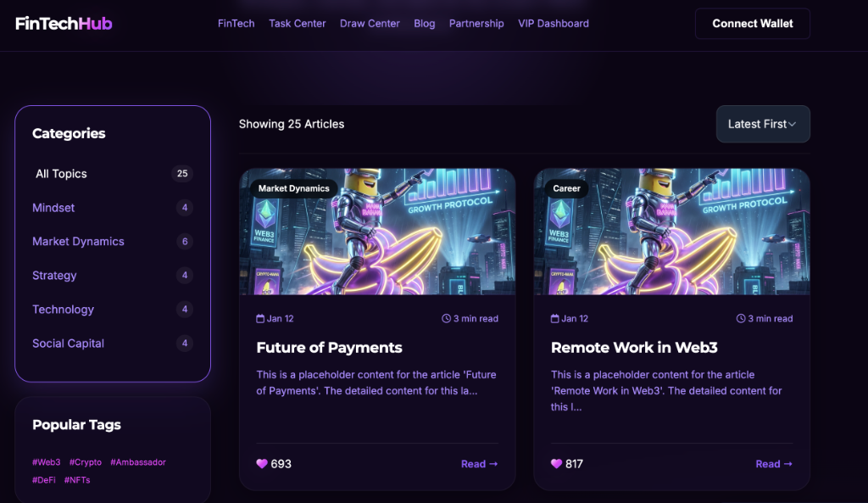868x503 pixels.
Task: Go to the Draw Center page
Action: coord(370,24)
